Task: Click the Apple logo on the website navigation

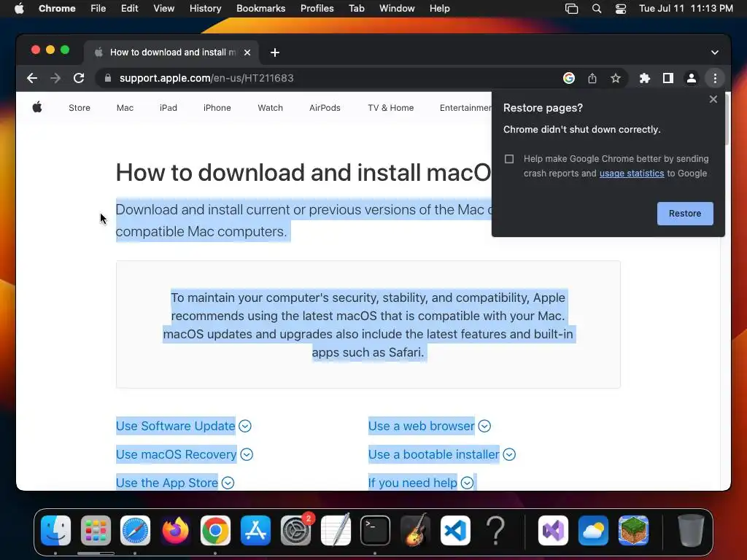Action: (37, 107)
